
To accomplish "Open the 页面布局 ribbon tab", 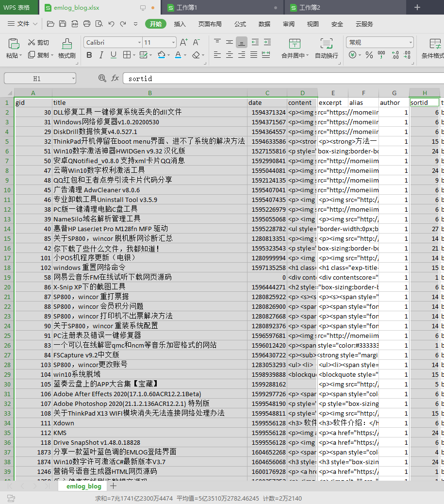I will pyautogui.click(x=210, y=24).
